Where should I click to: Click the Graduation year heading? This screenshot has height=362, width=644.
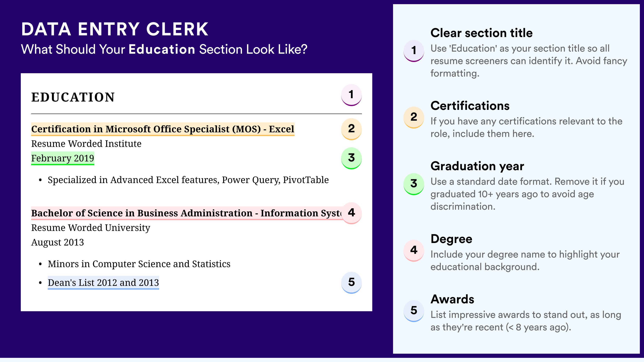[477, 166]
